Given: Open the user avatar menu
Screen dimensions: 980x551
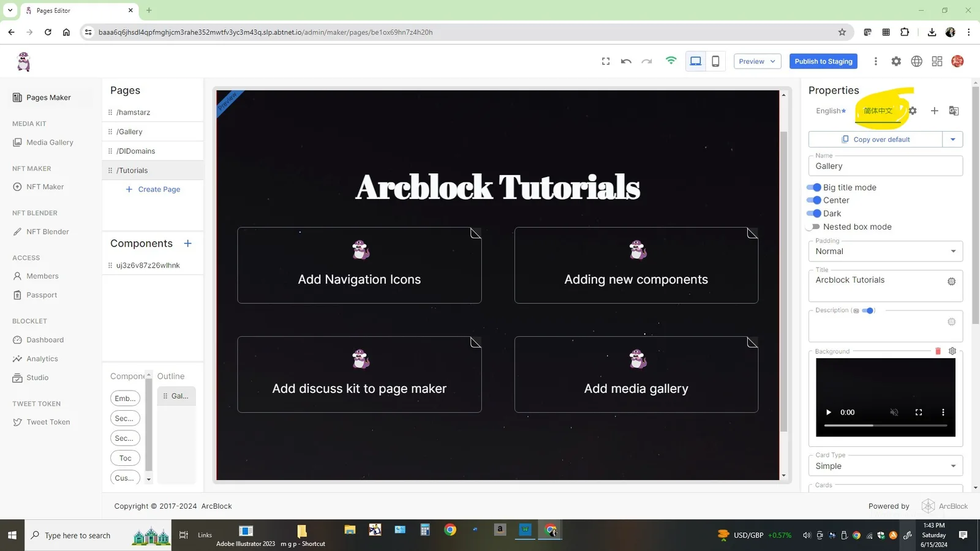Looking at the screenshot, I should point(958,61).
